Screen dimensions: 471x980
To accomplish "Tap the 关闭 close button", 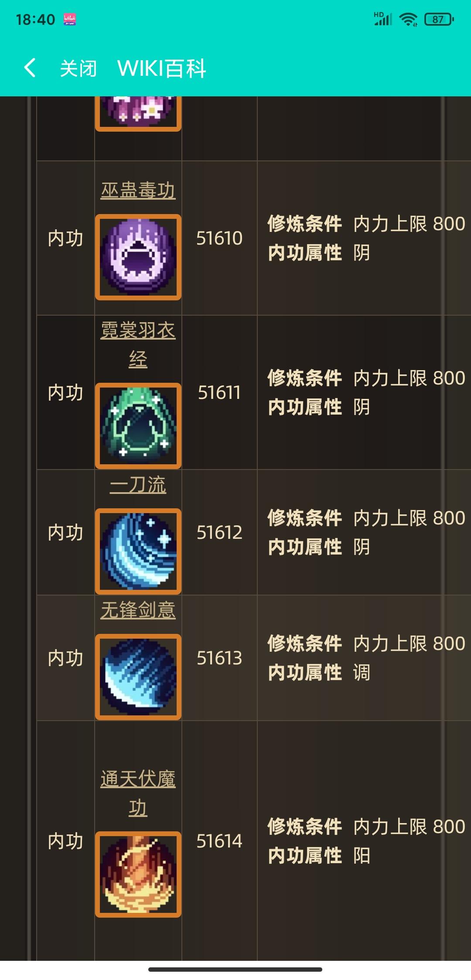I will click(78, 69).
